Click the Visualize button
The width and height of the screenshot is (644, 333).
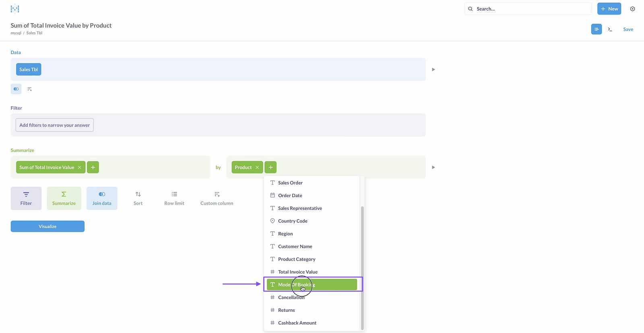click(x=47, y=226)
